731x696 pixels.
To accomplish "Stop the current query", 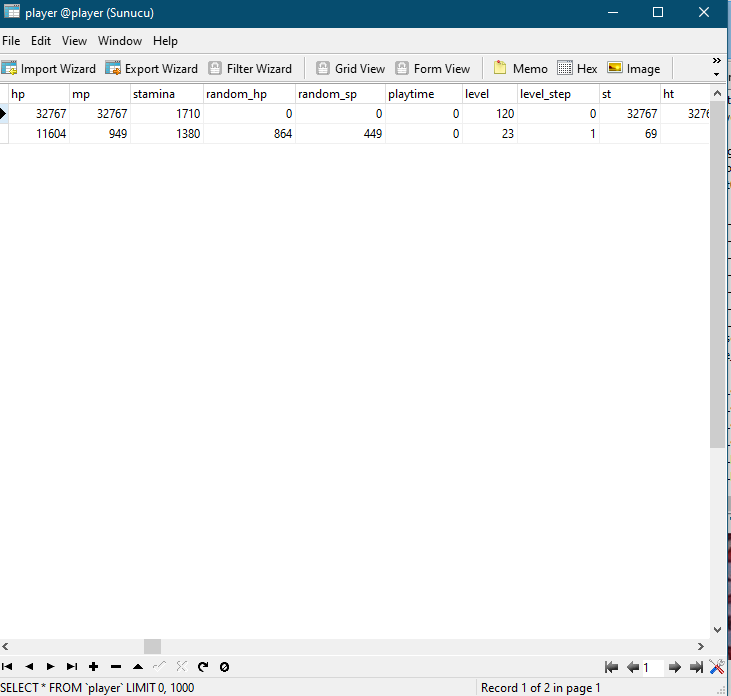I will (x=224, y=667).
